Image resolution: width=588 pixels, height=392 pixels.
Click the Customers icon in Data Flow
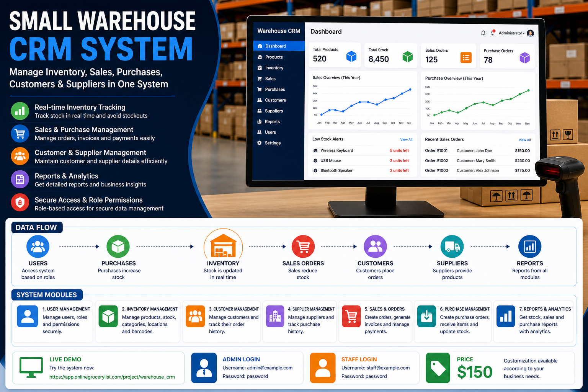tap(375, 247)
